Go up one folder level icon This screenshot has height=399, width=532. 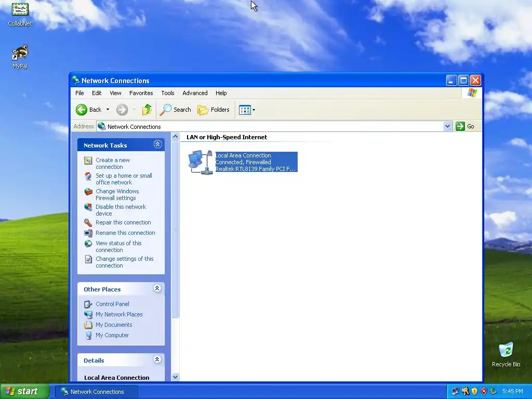coord(147,110)
